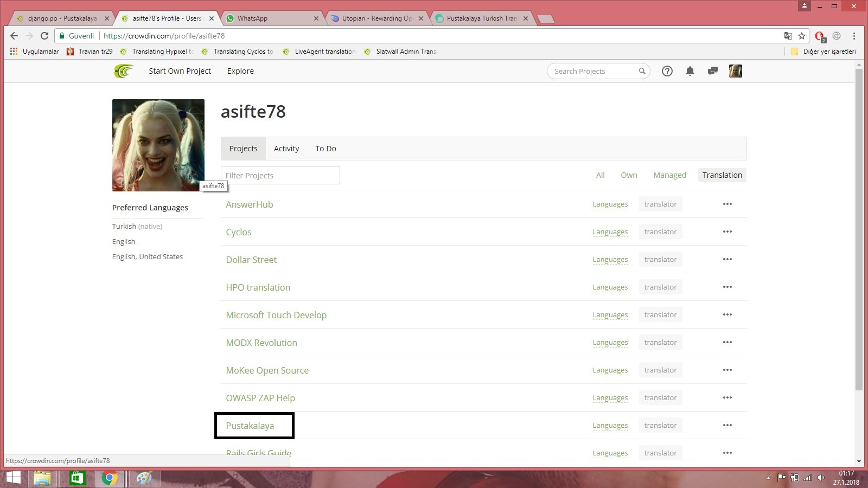Open Diğer yer işaretleri bookmarks folder
This screenshot has height=488, width=868.
click(824, 52)
